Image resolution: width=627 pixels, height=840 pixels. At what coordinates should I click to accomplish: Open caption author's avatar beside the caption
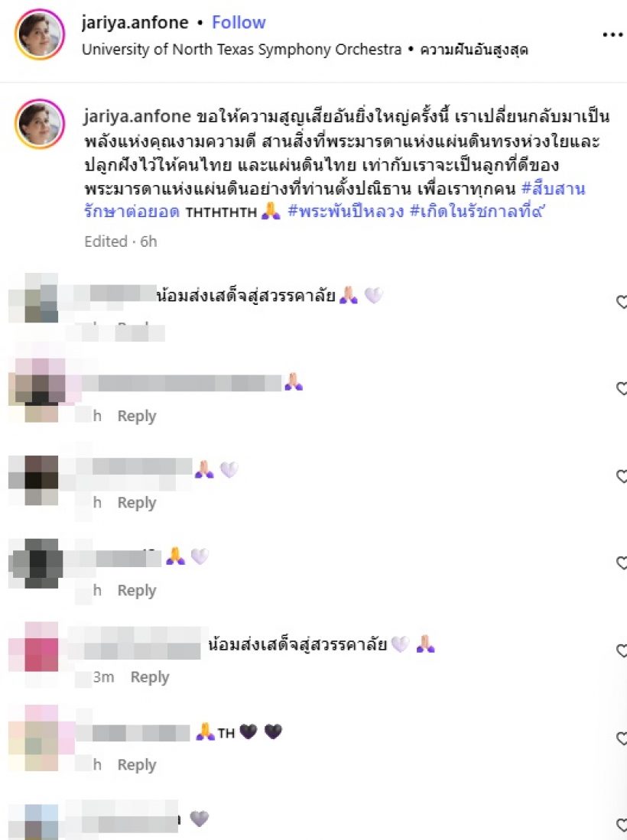40,124
